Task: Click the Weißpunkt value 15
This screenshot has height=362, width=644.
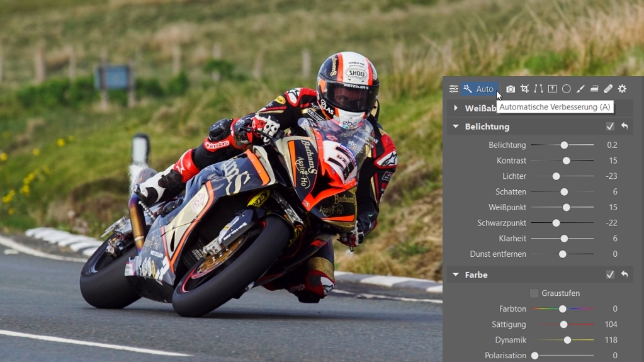Action: pos(613,208)
